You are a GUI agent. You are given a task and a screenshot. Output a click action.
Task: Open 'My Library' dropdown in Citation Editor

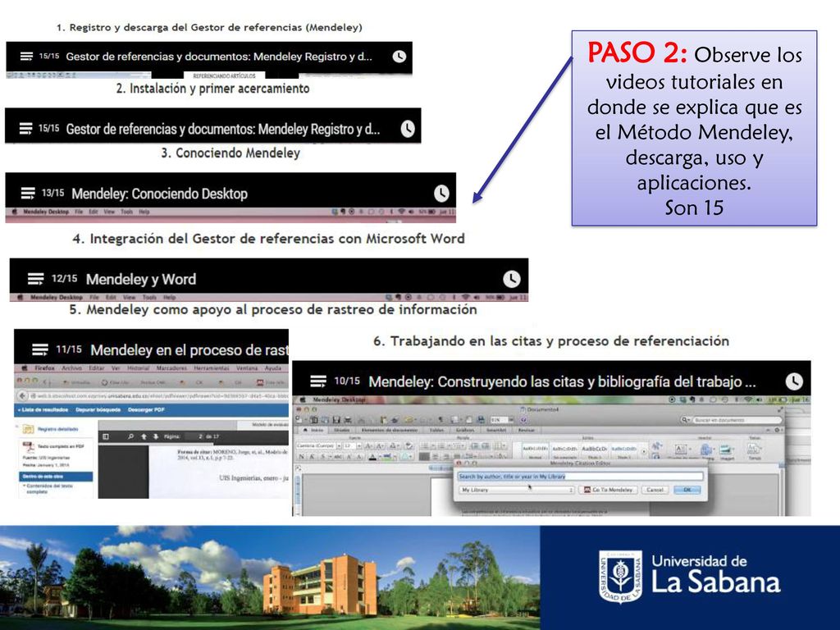[517, 490]
